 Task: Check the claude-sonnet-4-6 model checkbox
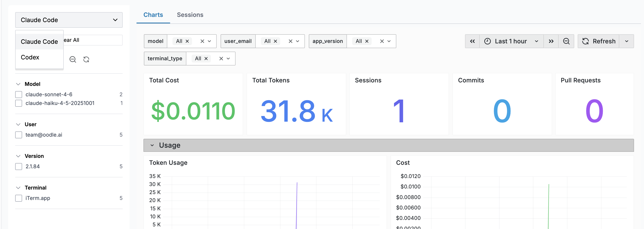pos(18,94)
